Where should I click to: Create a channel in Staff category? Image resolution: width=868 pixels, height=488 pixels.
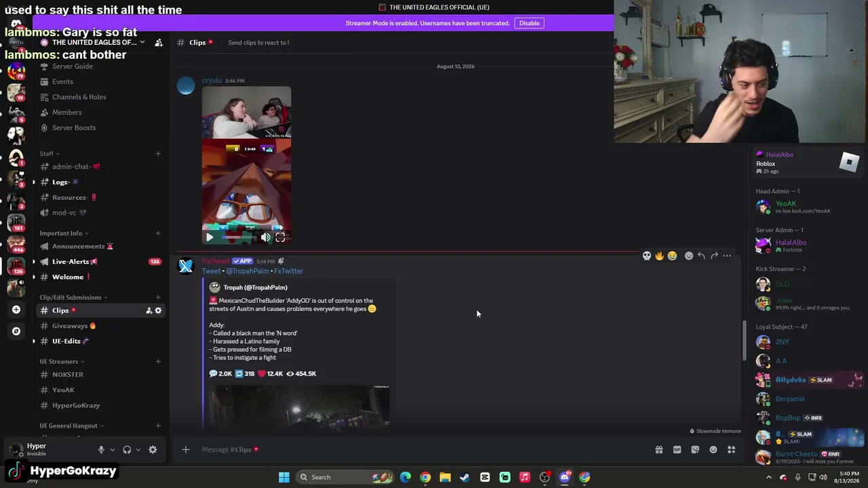pos(158,153)
